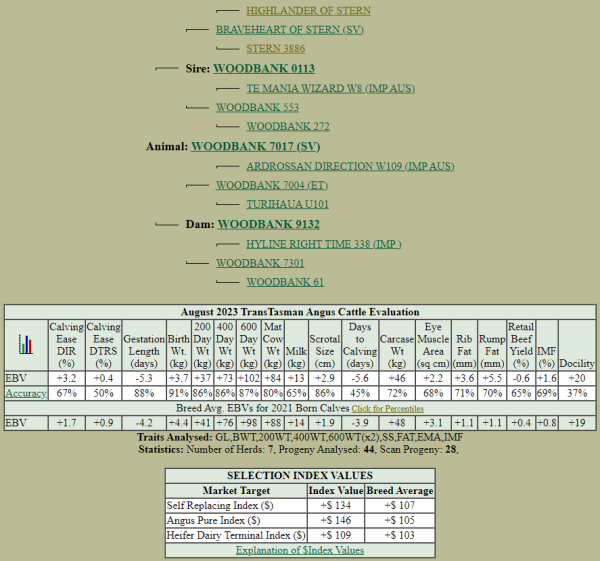Follow the STERN 3886 link
This screenshot has width=600, height=561.
pyautogui.click(x=276, y=49)
